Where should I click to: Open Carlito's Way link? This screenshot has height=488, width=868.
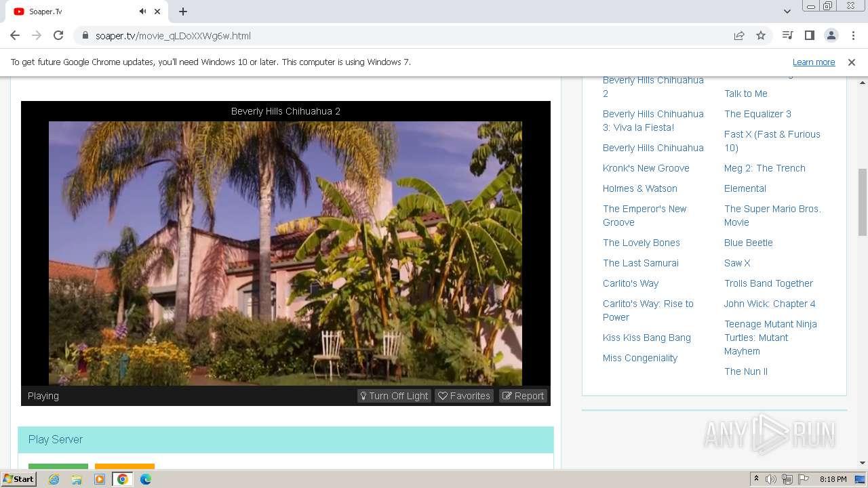[631, 283]
